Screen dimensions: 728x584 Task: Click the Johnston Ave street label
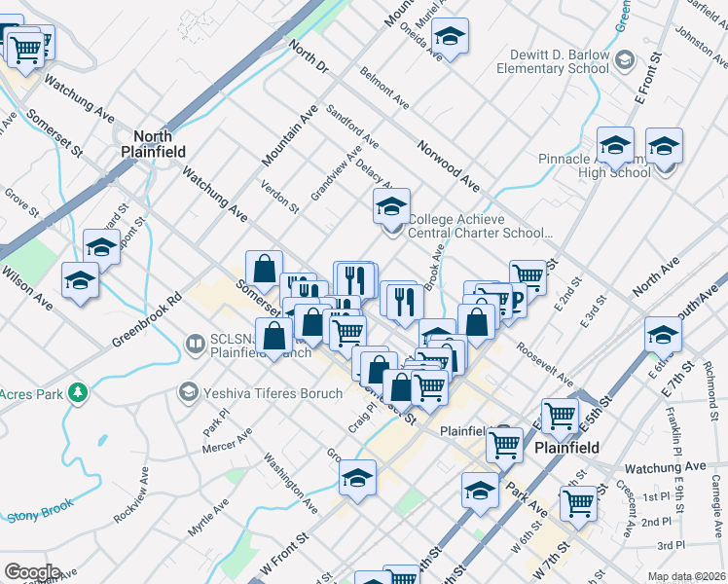701,47
